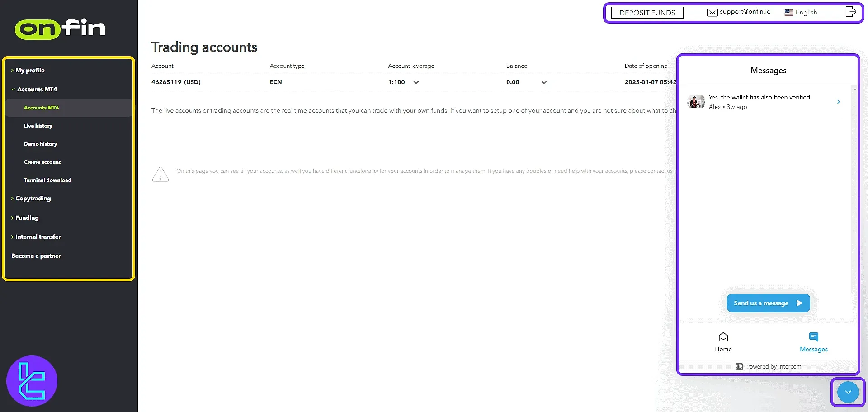Click the onfin logo
This screenshot has height=412, width=868.
pos(60,28)
